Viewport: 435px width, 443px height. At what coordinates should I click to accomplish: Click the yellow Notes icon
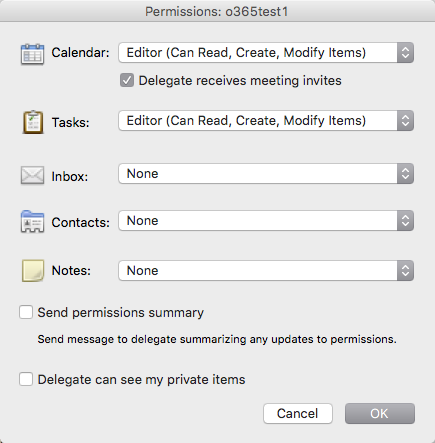pyautogui.click(x=33, y=271)
